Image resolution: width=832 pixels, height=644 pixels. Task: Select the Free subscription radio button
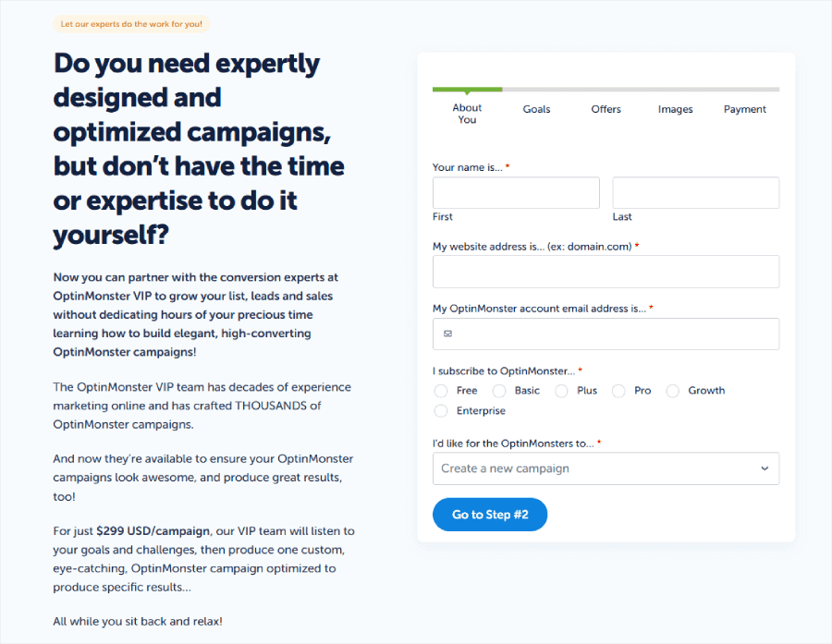441,391
